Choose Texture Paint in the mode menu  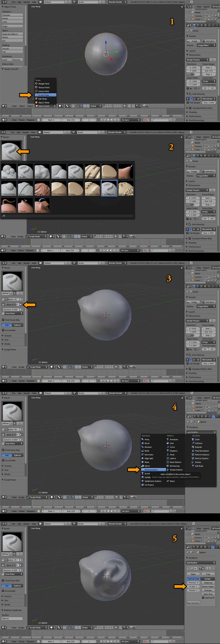point(46,88)
